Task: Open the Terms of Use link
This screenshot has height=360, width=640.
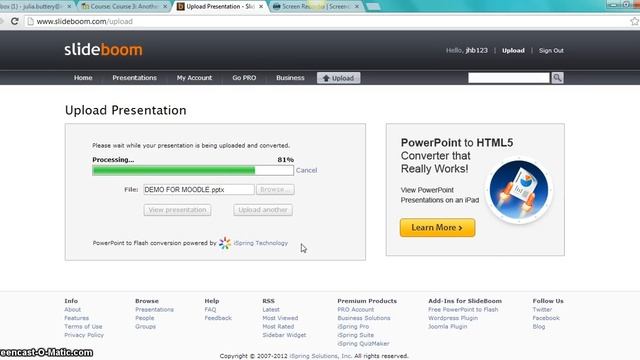Action: [83, 327]
